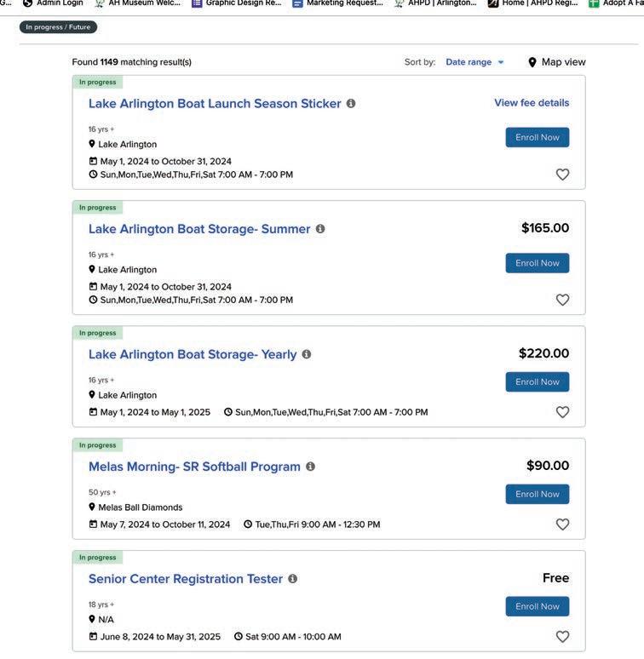
Task: Open the Marketing Request bookmark
Action: [337, 3]
